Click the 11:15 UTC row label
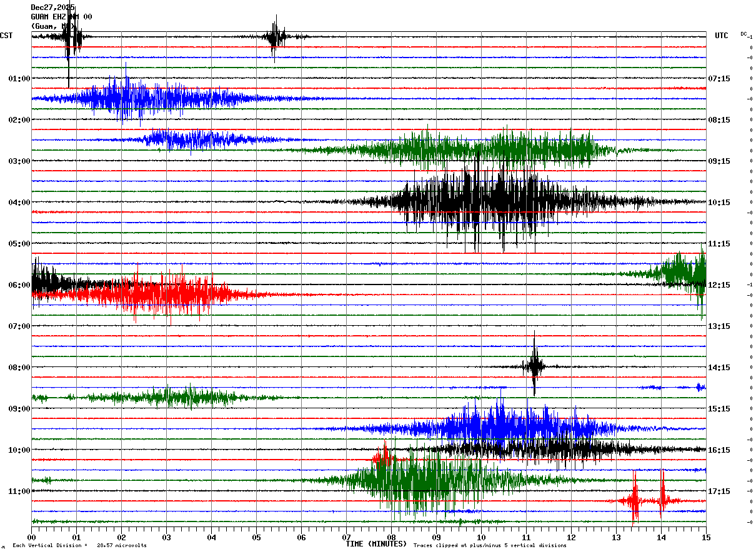 point(719,244)
